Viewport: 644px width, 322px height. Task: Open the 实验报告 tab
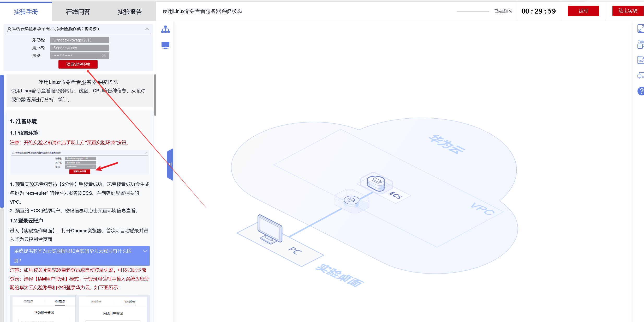click(x=130, y=12)
